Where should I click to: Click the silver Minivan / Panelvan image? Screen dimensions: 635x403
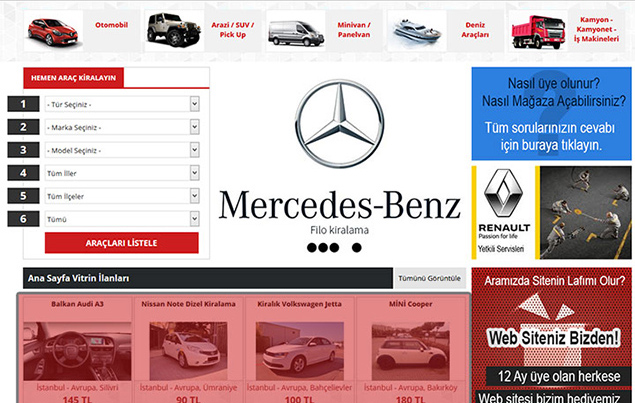tap(297, 31)
